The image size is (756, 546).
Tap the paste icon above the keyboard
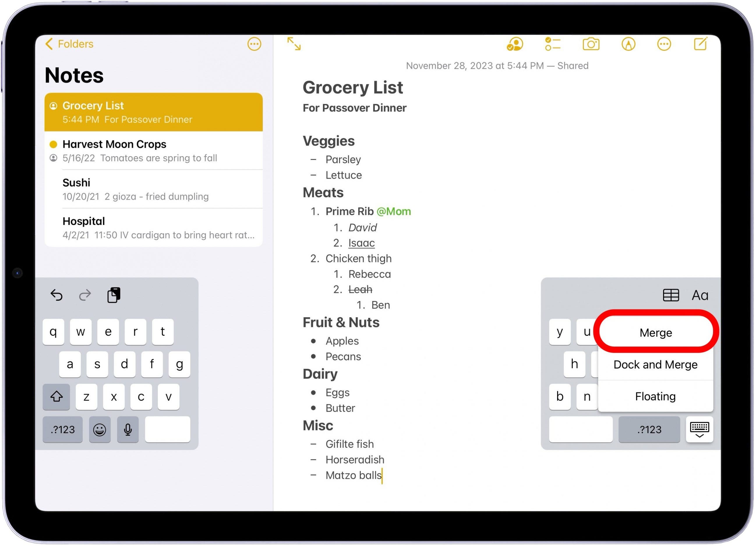point(114,295)
